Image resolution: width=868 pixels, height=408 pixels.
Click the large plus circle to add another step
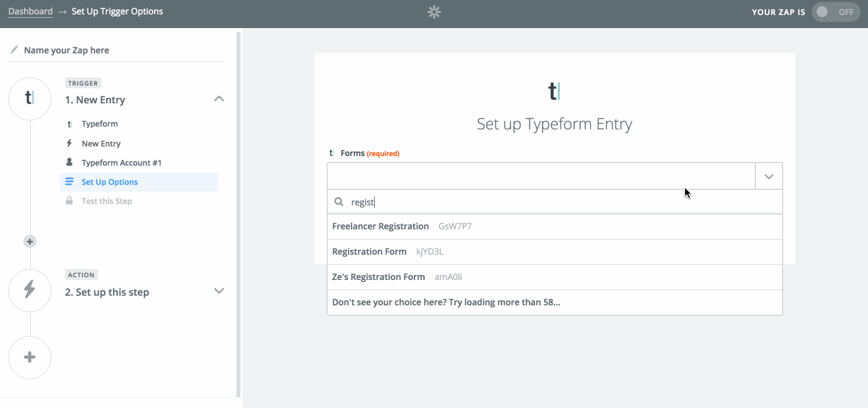(29, 357)
